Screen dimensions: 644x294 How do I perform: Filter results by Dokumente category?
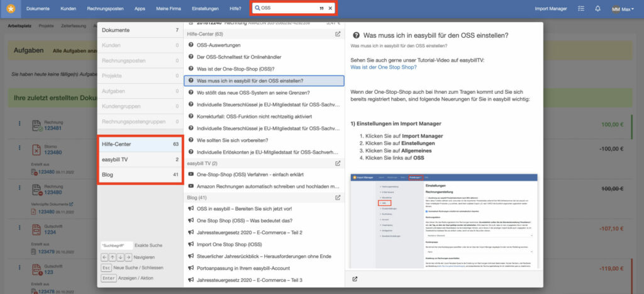point(140,30)
